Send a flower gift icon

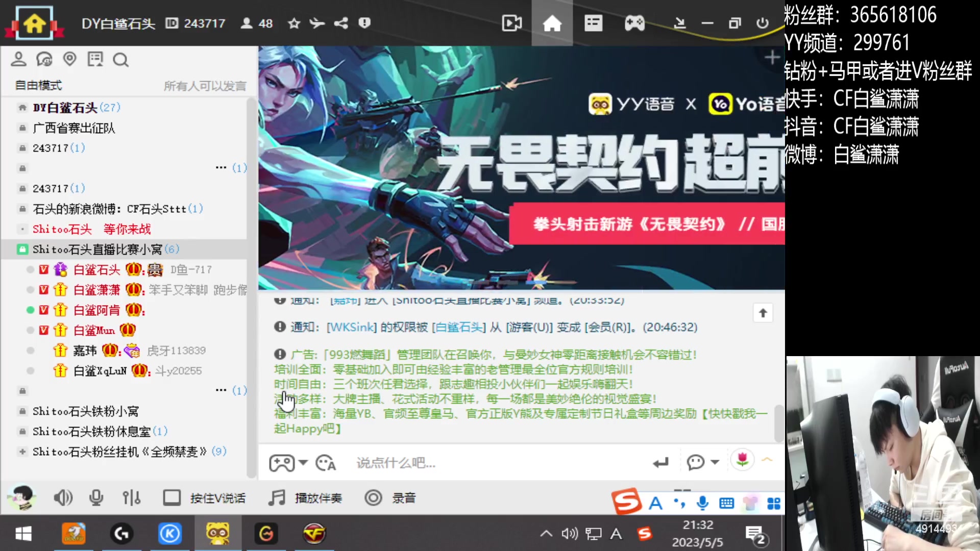pyautogui.click(x=742, y=460)
